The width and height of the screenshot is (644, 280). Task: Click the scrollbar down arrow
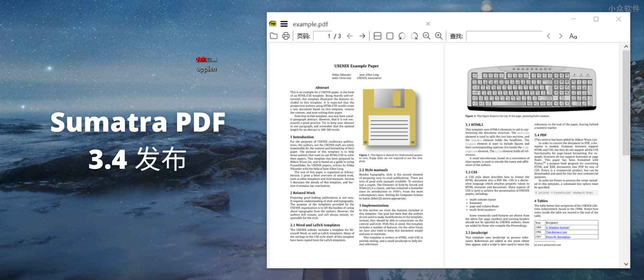click(x=626, y=264)
